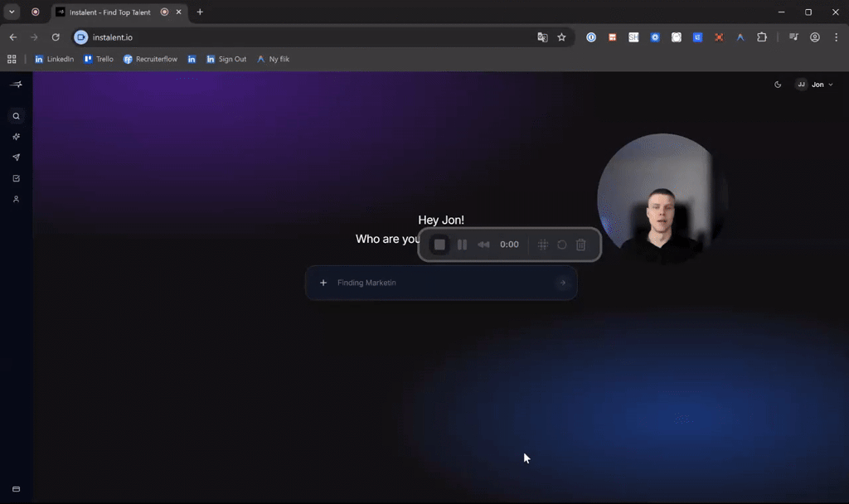This screenshot has width=849, height=504.
Task: Open the LinkedIn bookmark
Action: [54, 59]
